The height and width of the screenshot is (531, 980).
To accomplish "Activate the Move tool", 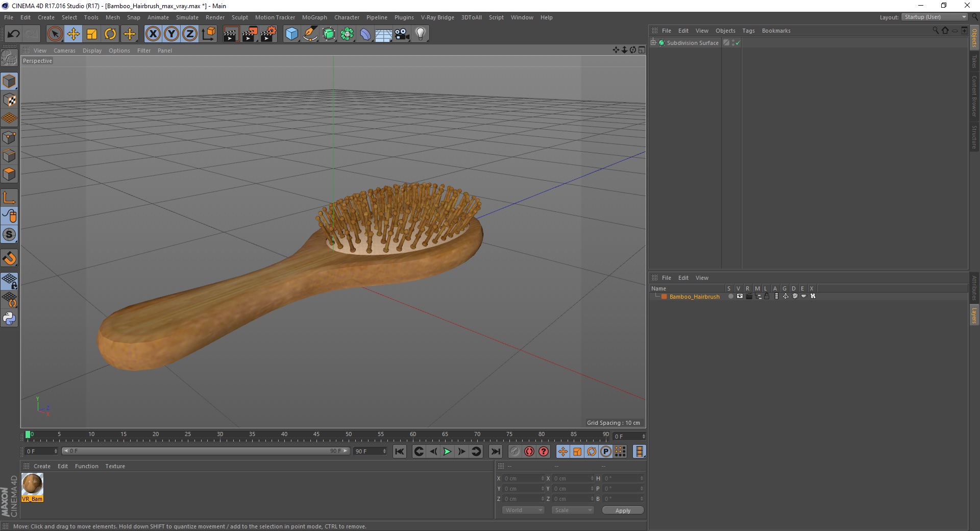I will pos(73,34).
